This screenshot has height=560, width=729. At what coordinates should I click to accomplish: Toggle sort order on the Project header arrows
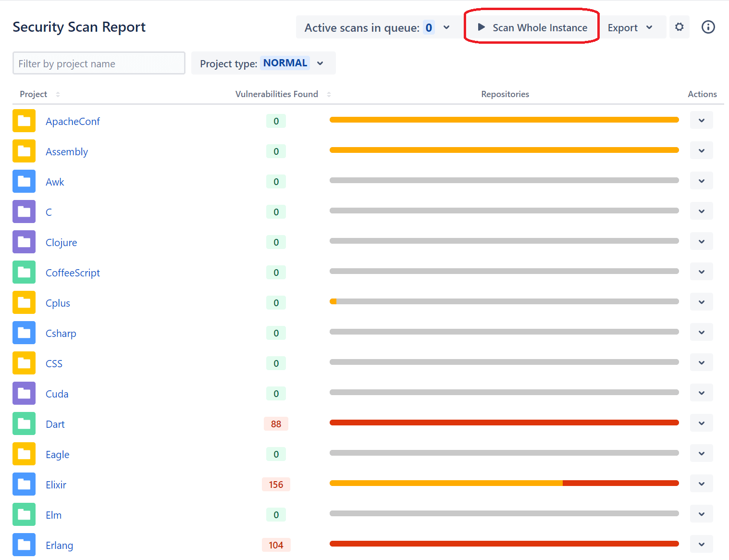pos(58,94)
